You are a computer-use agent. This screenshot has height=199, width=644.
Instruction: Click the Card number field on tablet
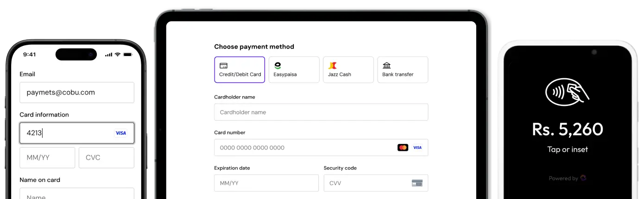[301, 148]
